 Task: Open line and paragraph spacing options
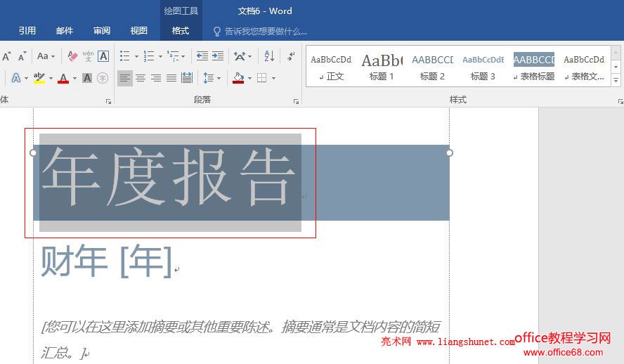pyautogui.click(x=209, y=78)
